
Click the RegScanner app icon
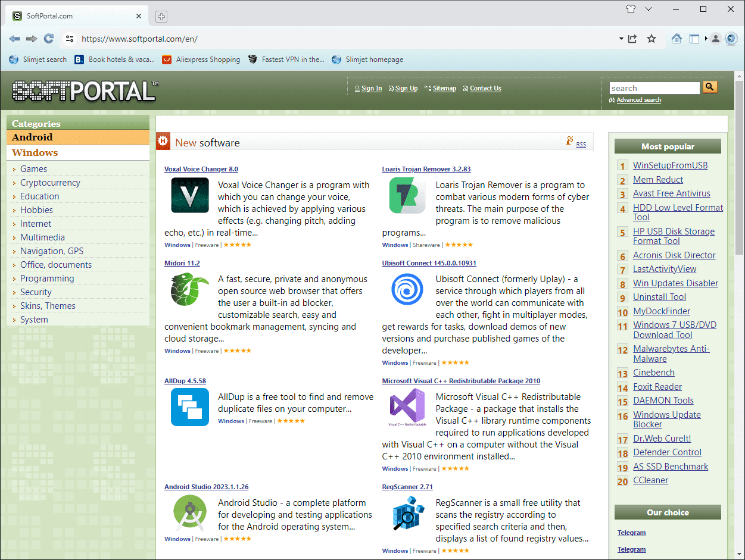408,513
